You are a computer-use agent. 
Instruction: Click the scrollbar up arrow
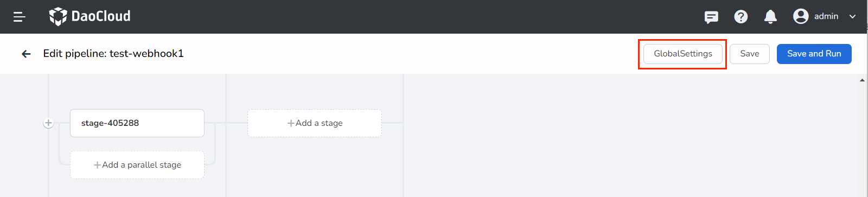(x=862, y=80)
